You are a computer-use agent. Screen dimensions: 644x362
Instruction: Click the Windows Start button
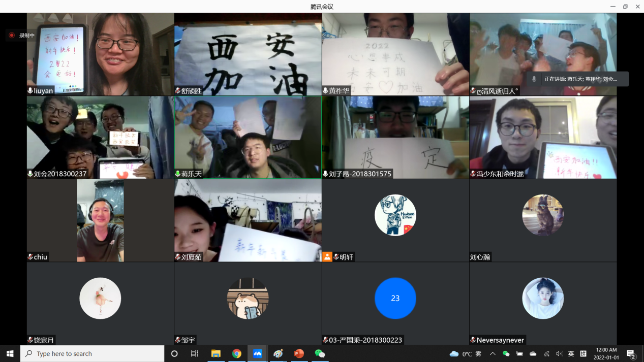(10, 353)
